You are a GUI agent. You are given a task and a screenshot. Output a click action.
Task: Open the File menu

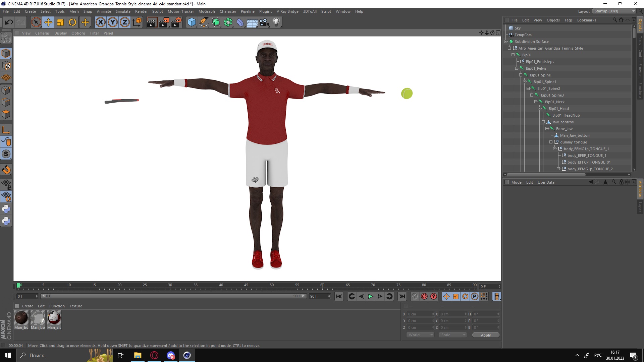click(6, 11)
